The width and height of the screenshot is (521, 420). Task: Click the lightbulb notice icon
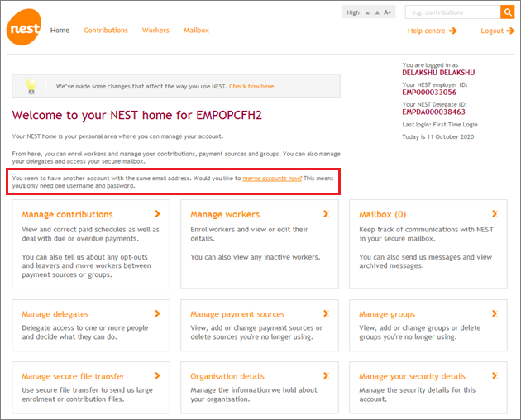pos(31,86)
